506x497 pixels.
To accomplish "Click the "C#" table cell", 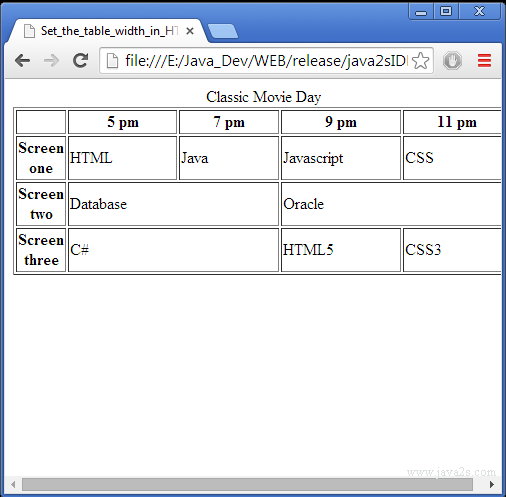I will point(173,250).
